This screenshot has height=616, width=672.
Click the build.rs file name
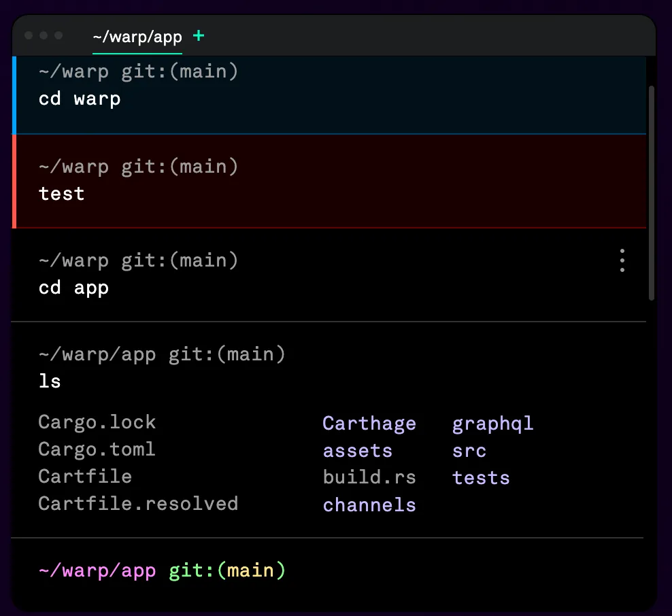click(x=369, y=477)
